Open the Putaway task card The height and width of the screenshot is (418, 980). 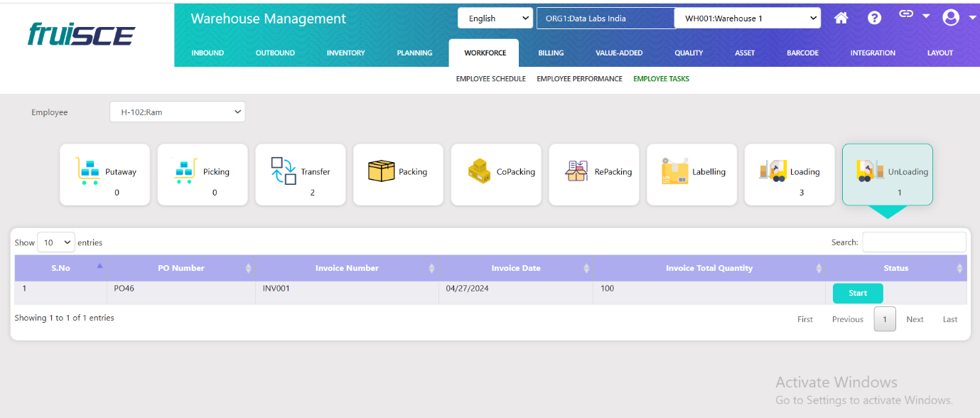(104, 174)
